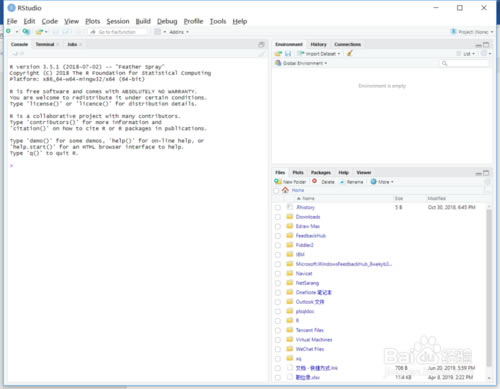
Task: Switch to the Packages tab
Action: point(321,172)
